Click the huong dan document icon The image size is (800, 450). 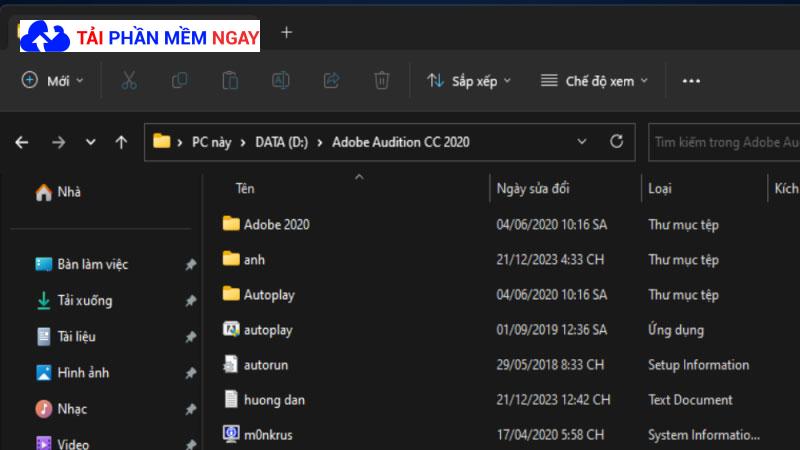coord(231,399)
